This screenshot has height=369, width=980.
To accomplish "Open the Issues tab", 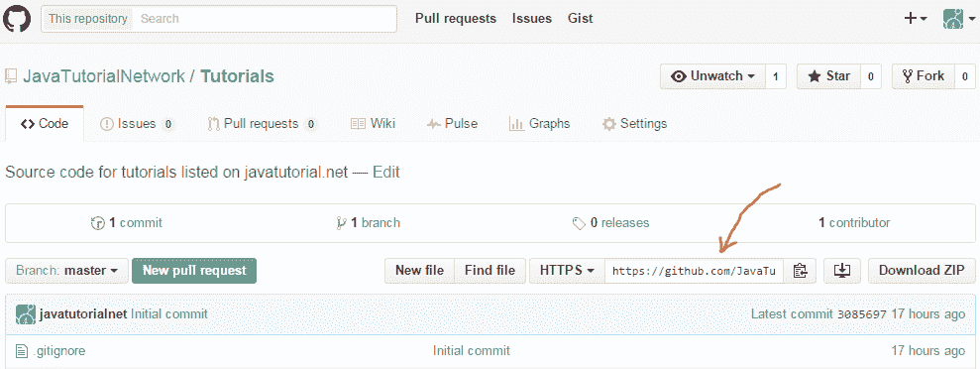I will (x=137, y=124).
